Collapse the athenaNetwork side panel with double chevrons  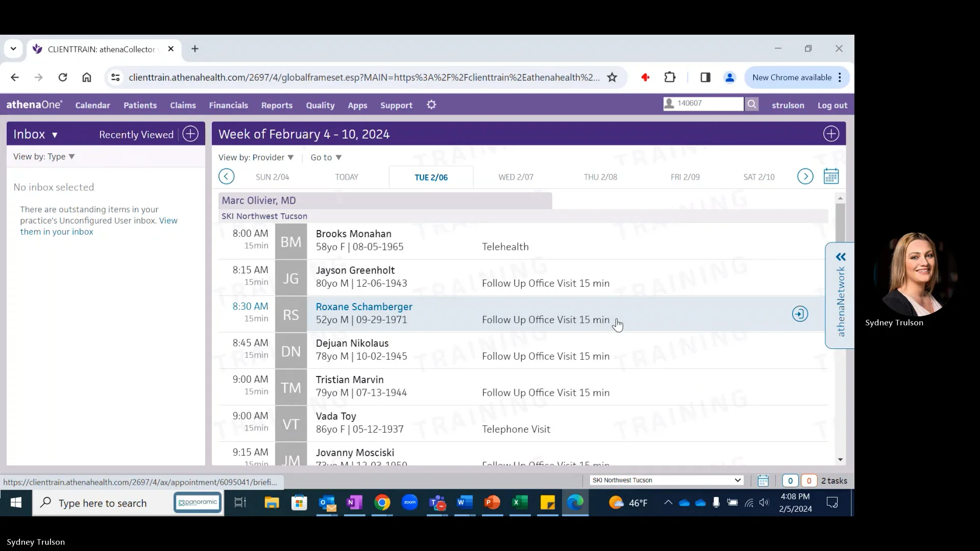click(x=841, y=257)
